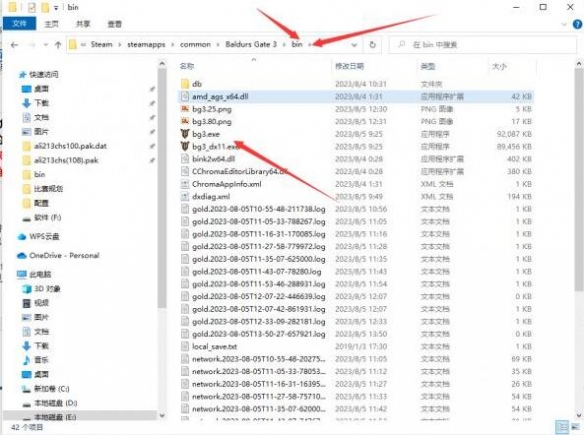Switch to details view icon in status bar
584x435 pixels.
click(562, 427)
